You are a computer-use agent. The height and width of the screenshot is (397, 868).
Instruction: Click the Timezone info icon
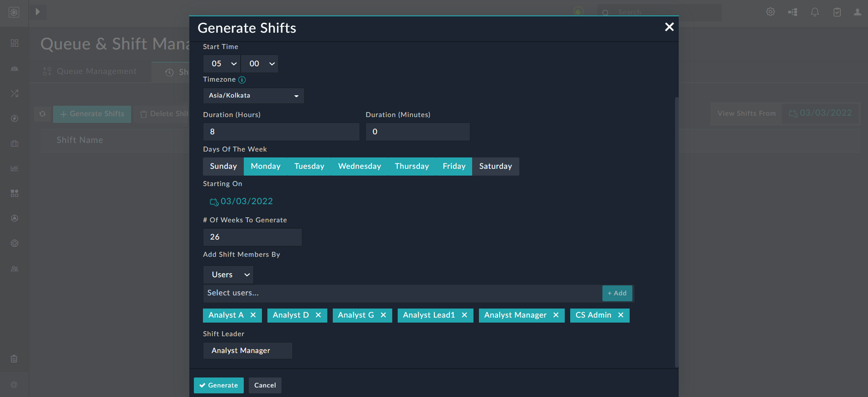(x=242, y=80)
